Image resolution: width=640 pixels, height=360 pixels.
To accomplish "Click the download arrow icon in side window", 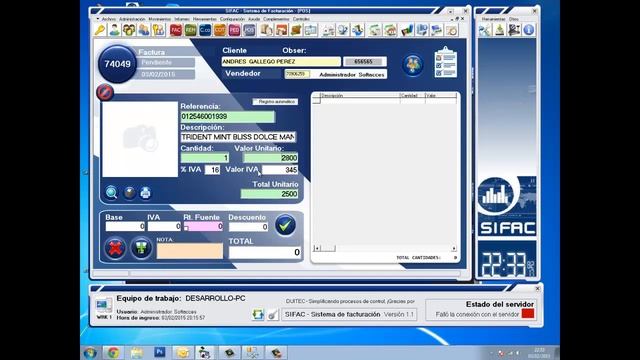I will (x=500, y=30).
